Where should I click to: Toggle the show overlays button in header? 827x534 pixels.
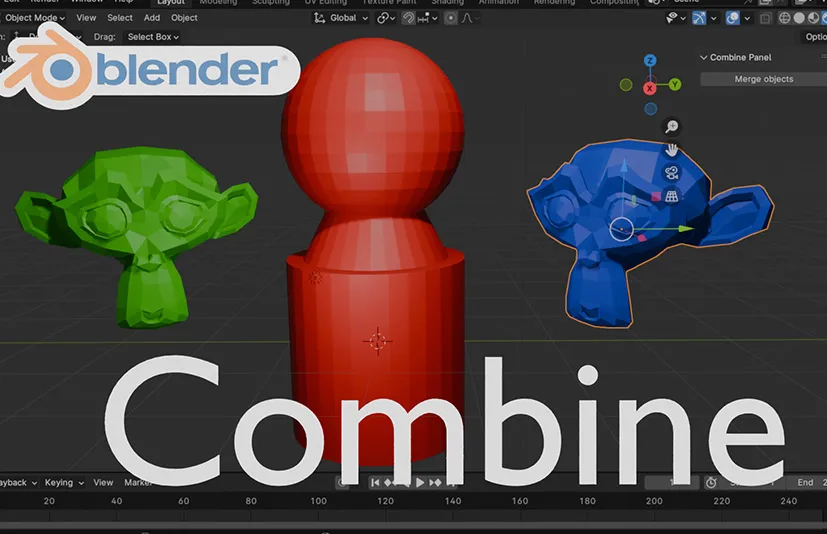click(x=733, y=18)
